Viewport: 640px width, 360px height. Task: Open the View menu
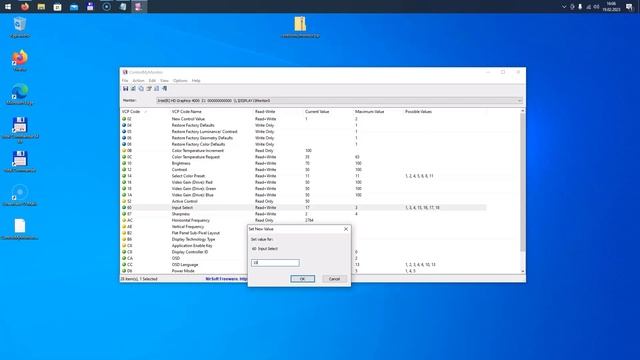tap(164, 81)
